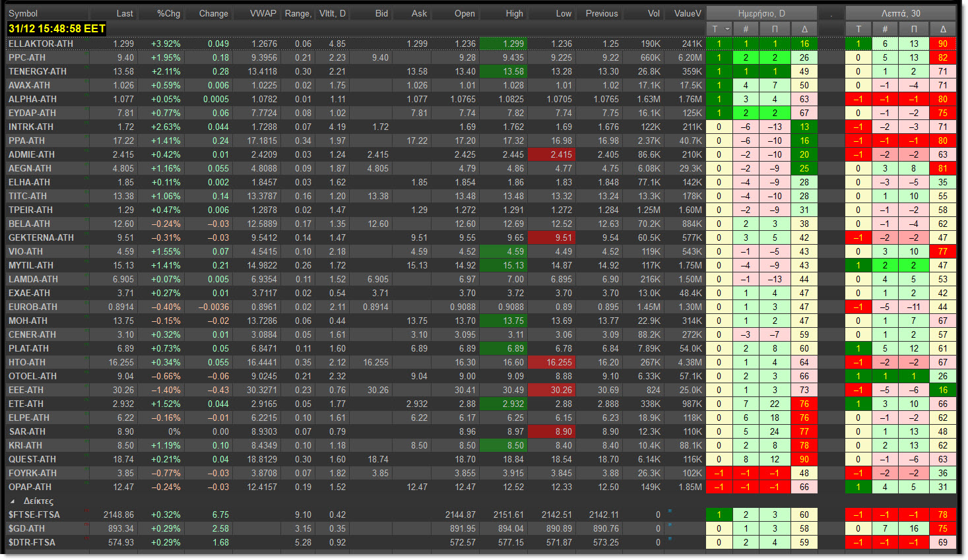Click the 2148.86 last value of $FTSE-FTSA
The height and width of the screenshot is (560, 968).
[119, 514]
